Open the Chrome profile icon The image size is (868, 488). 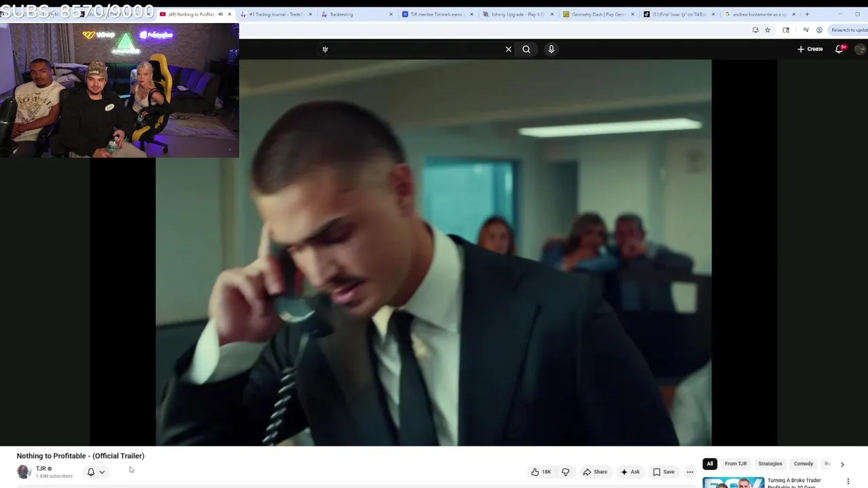[x=819, y=30]
